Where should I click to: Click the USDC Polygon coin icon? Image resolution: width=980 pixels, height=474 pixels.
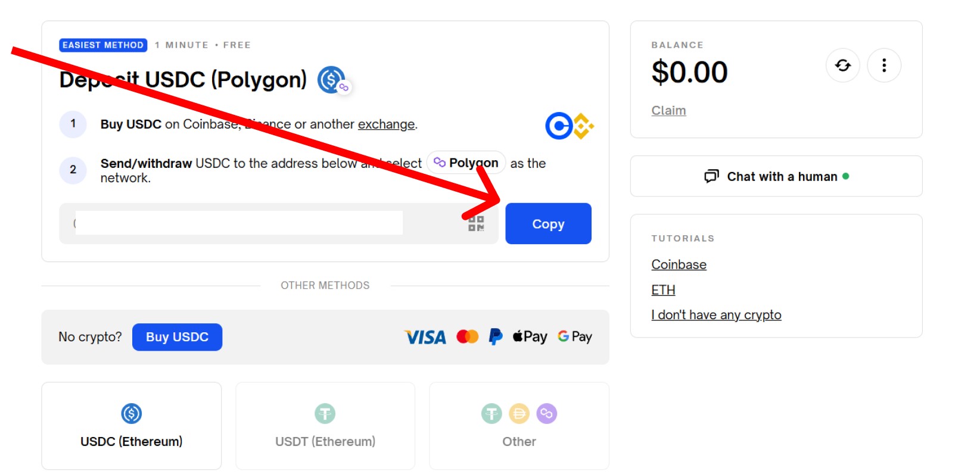[x=333, y=80]
